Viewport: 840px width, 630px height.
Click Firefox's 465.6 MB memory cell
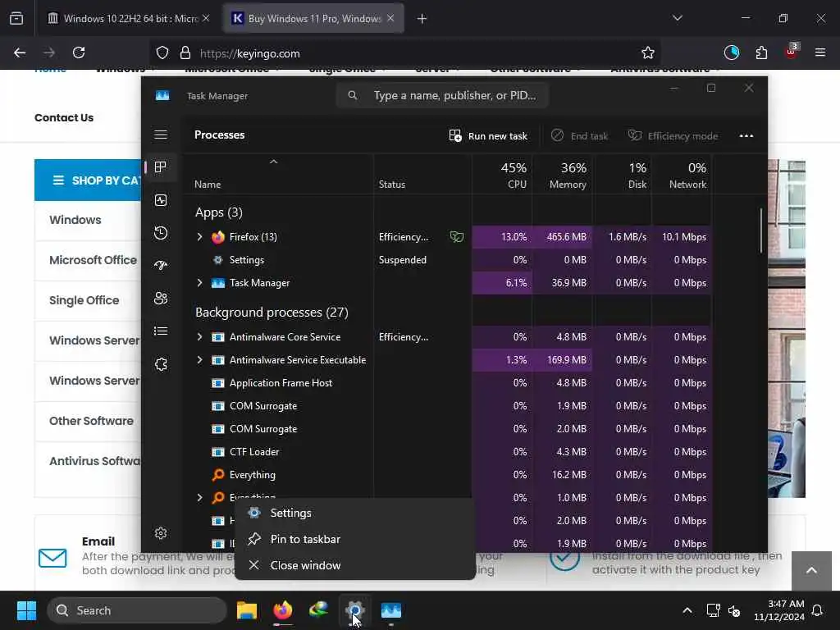(x=563, y=237)
